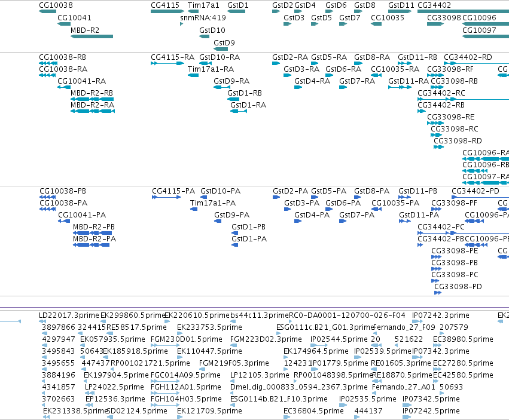The image size is (509, 420).
Task: Click transcript Tim17a1-RA
Action: tap(211, 69)
